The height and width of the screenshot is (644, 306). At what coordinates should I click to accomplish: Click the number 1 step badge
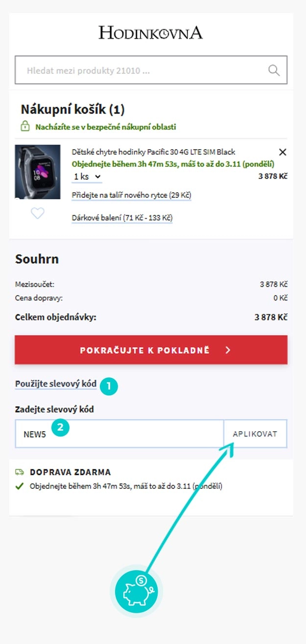109,386
